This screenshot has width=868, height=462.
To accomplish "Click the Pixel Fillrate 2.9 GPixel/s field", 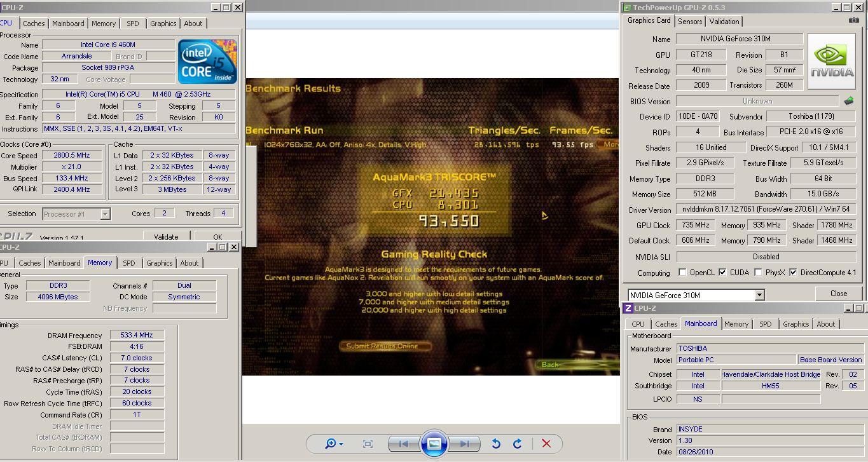I will pyautogui.click(x=705, y=163).
